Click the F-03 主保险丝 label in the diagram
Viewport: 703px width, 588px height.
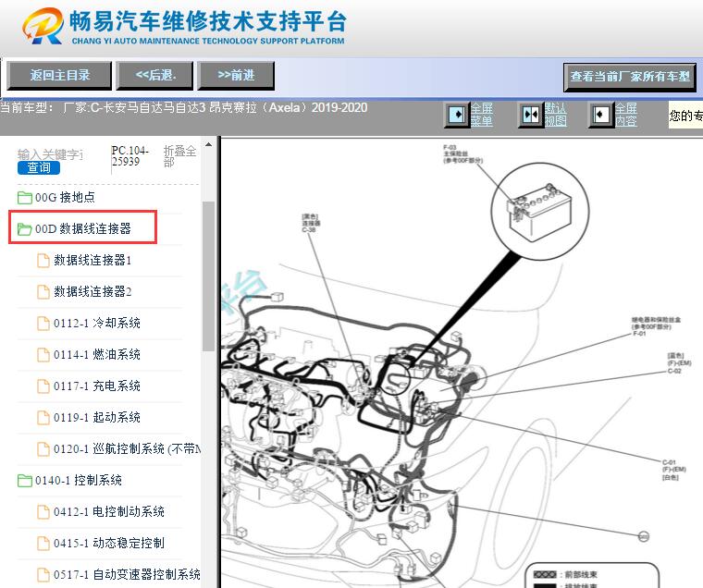click(x=463, y=153)
